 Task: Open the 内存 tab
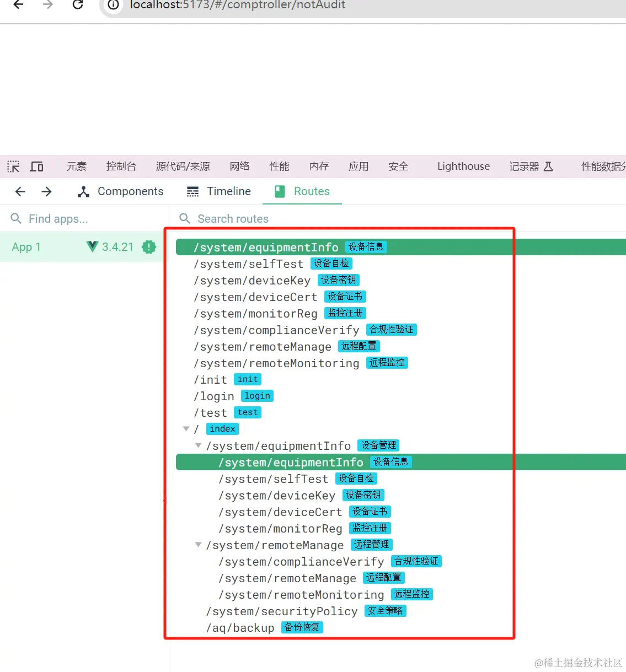pos(319,166)
